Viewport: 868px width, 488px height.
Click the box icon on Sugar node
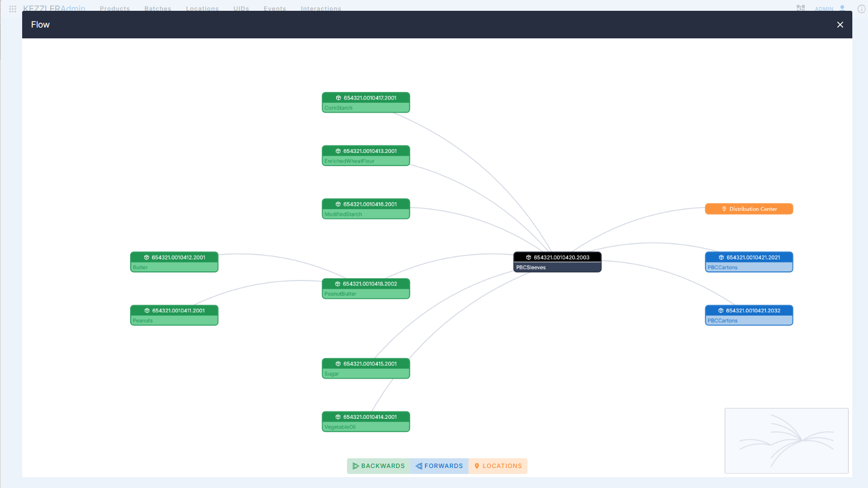[x=338, y=364]
